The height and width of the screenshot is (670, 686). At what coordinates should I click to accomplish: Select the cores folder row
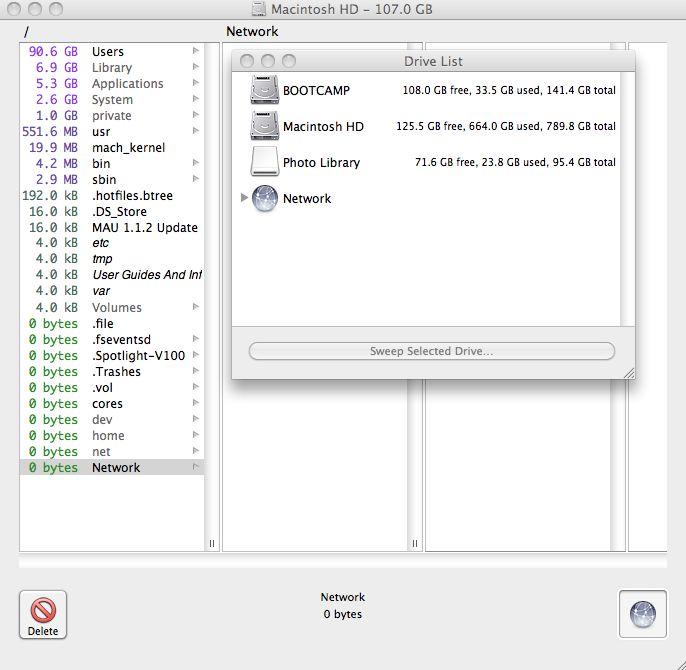coord(112,403)
